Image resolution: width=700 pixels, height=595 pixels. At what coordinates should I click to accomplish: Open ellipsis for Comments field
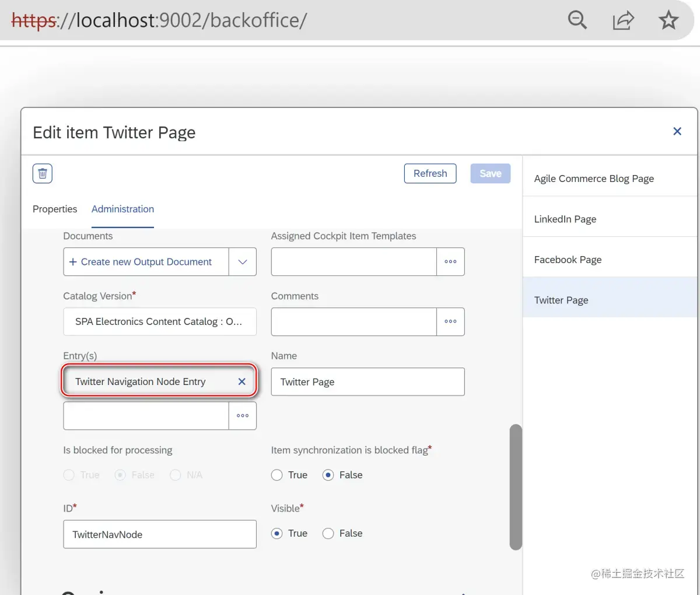[x=450, y=321]
